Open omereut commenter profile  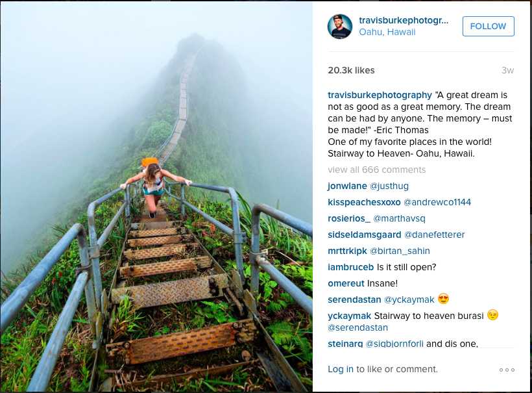(346, 283)
